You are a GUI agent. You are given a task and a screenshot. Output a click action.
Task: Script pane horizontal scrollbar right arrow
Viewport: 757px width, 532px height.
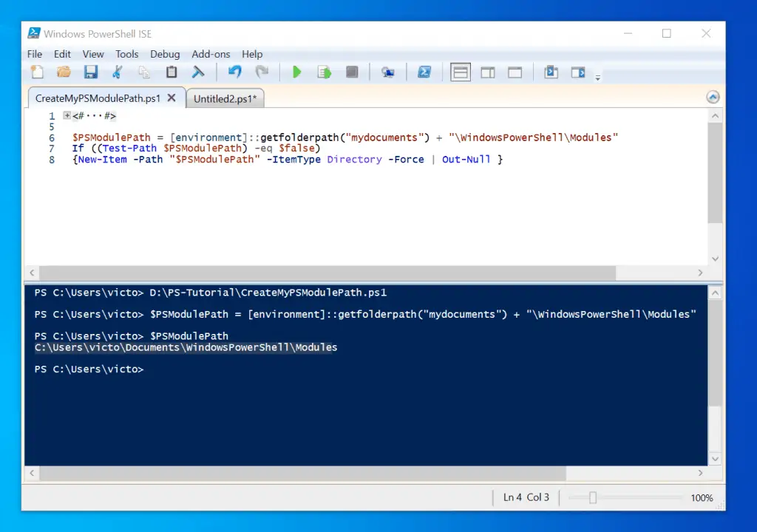pos(701,273)
